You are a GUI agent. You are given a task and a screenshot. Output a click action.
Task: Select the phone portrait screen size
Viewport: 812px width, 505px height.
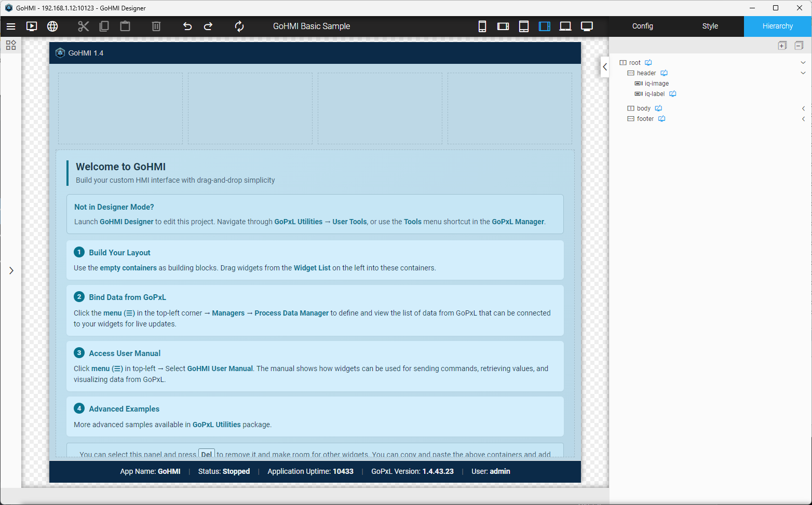[x=482, y=26]
